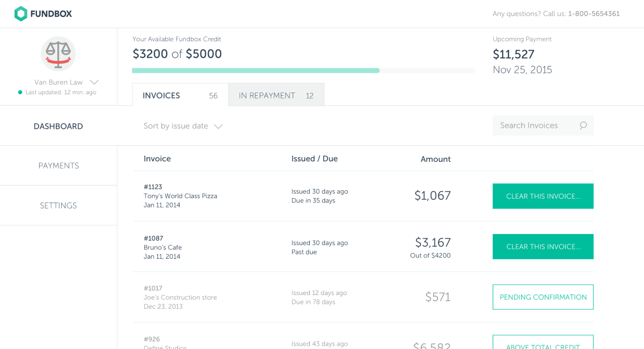Click the support phone number 1-800-5654361

point(593,14)
